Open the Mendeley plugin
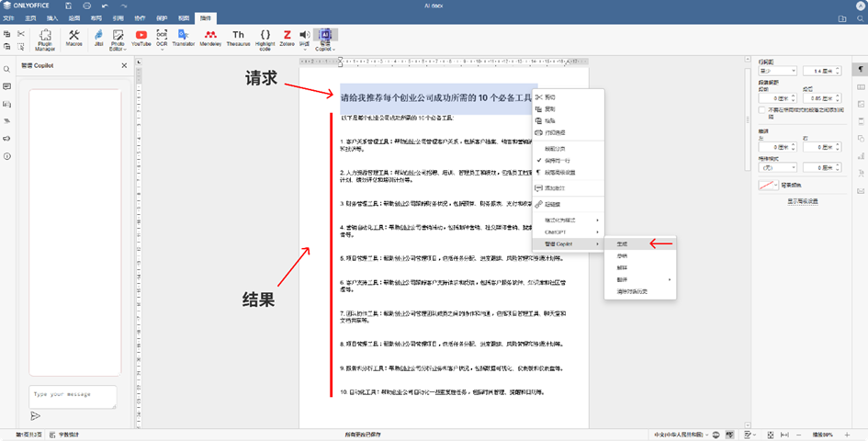 pos(210,38)
